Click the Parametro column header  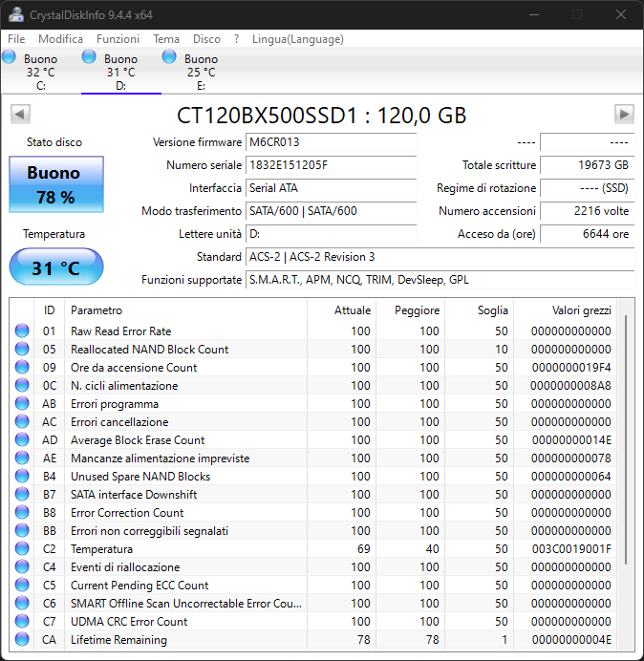[185, 310]
